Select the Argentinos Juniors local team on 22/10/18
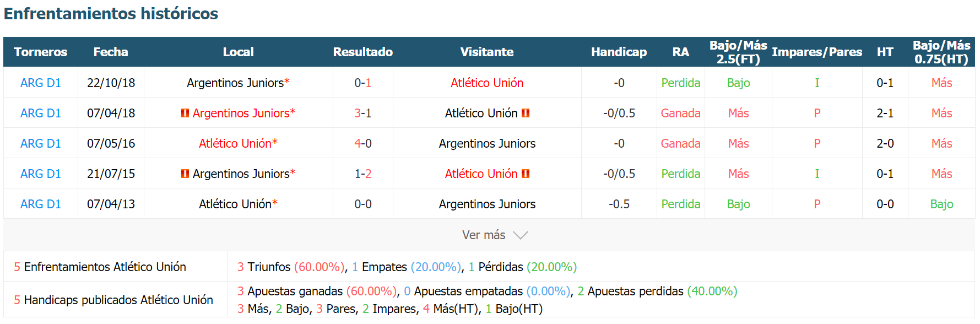Image resolution: width=980 pixels, height=324 pixels. pos(235,83)
